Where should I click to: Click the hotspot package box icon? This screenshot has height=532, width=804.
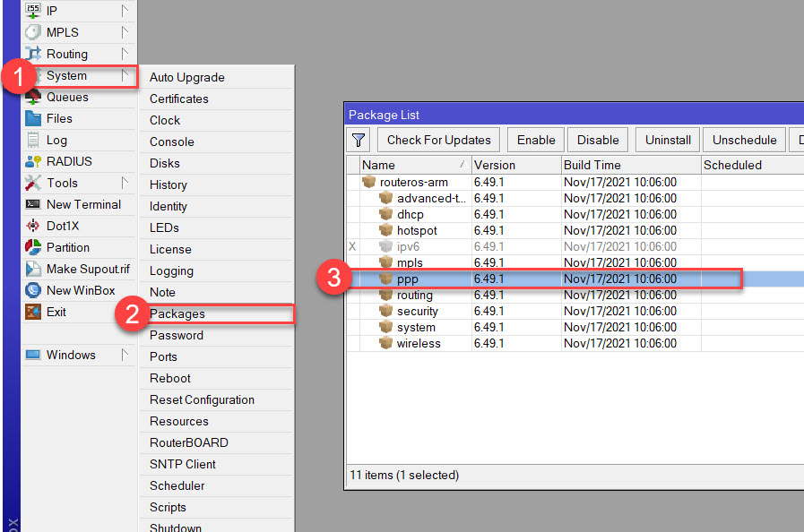[385, 230]
